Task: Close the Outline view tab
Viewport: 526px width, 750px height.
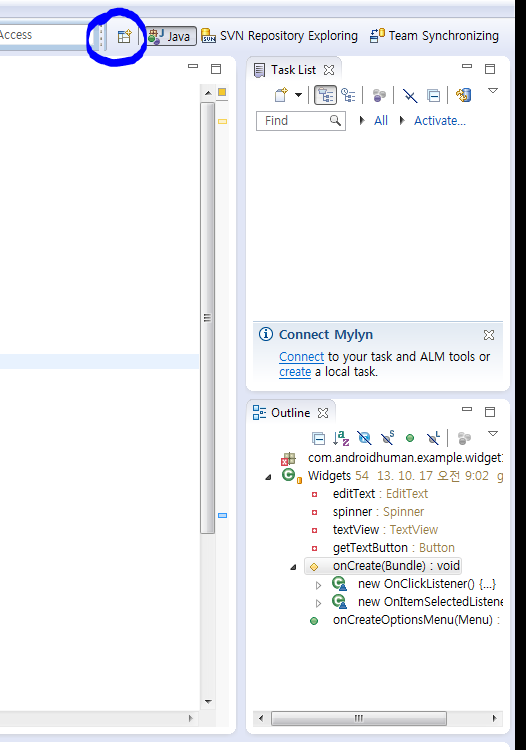Action: [323, 413]
